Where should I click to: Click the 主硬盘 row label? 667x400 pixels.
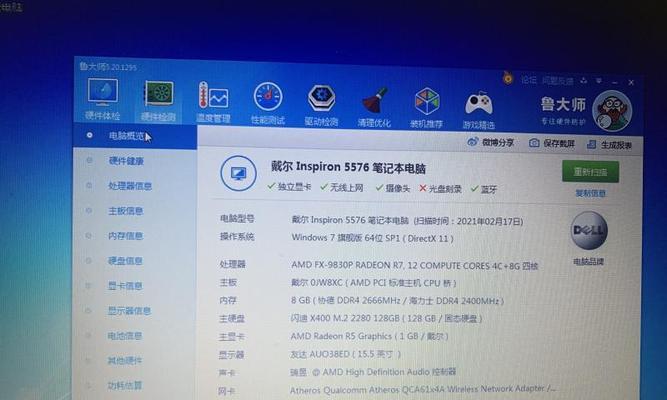(232, 318)
